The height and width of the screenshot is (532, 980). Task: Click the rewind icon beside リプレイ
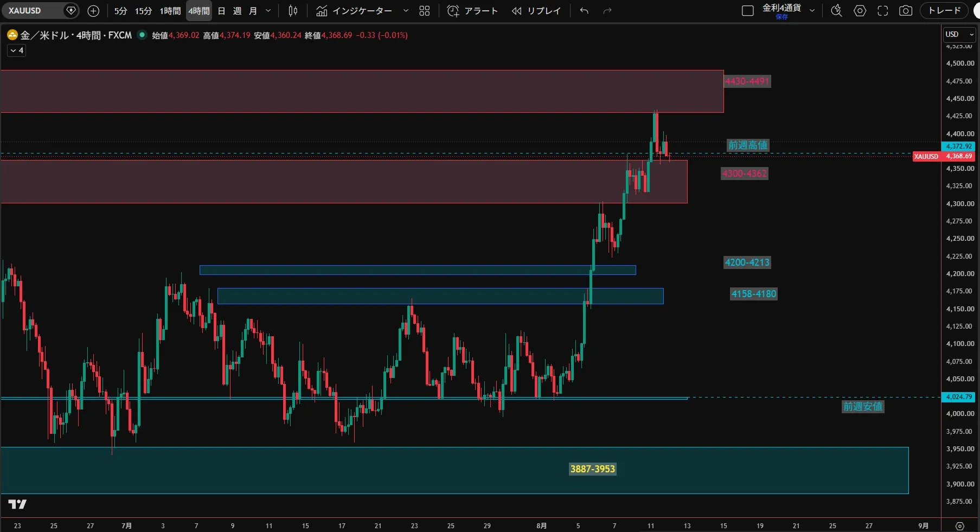517,11
